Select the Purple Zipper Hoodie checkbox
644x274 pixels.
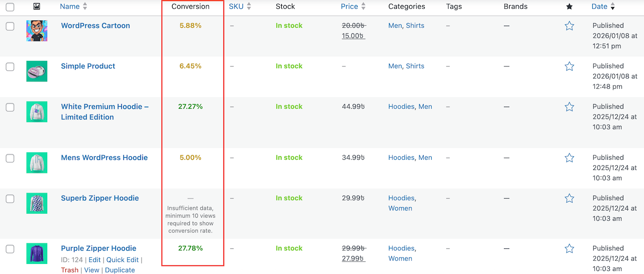[x=10, y=249]
